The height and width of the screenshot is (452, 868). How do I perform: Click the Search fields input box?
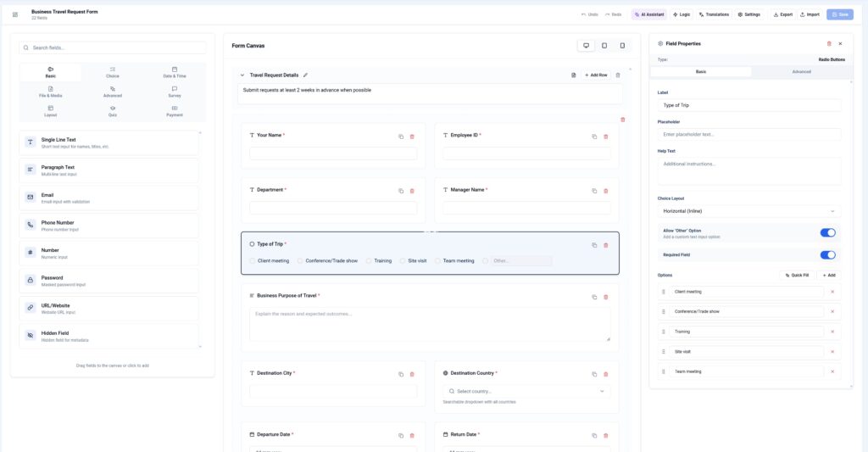113,48
